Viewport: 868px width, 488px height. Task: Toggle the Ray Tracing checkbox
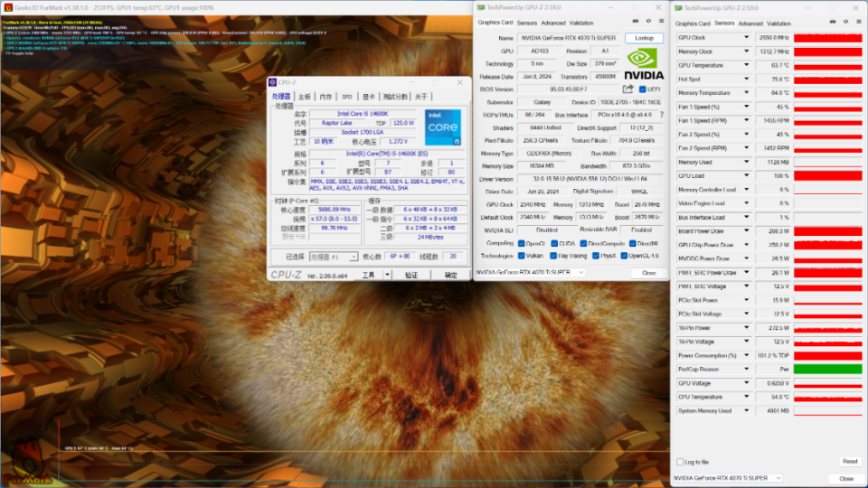[553, 256]
